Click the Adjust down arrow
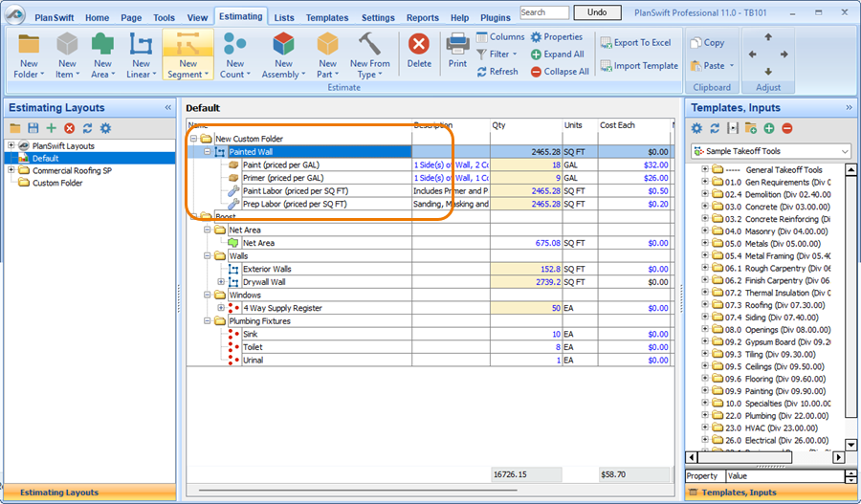Screen dimensions: 861x504 tap(768, 72)
